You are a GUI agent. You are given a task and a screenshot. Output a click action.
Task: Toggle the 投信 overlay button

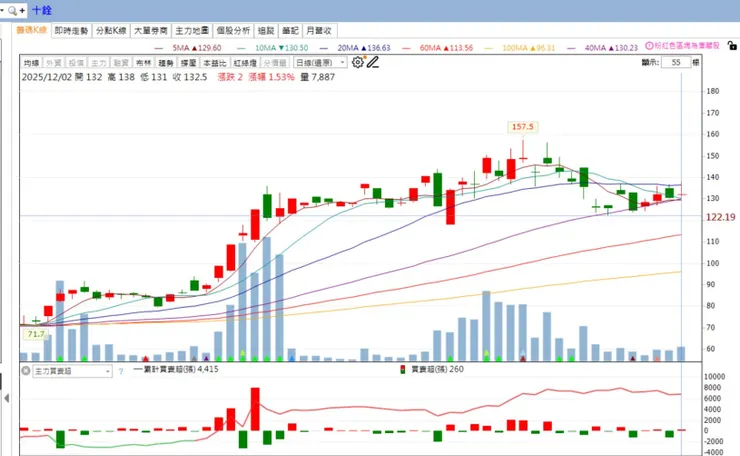(x=76, y=63)
